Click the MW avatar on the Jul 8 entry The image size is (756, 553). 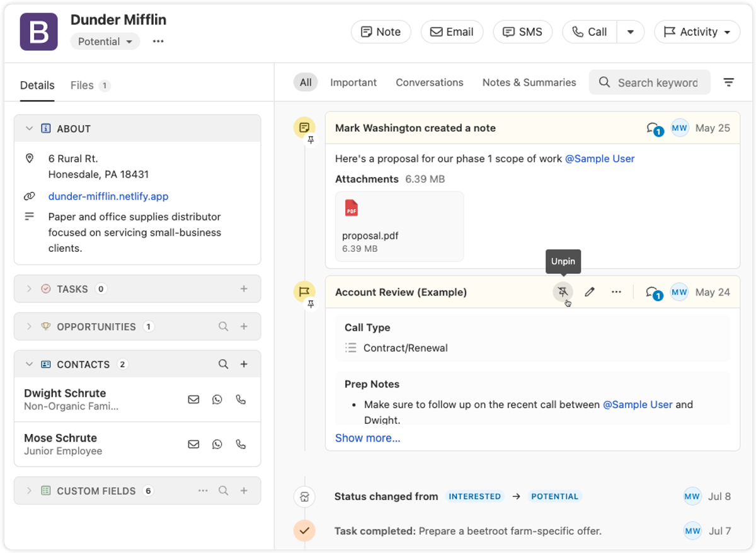[x=692, y=496]
